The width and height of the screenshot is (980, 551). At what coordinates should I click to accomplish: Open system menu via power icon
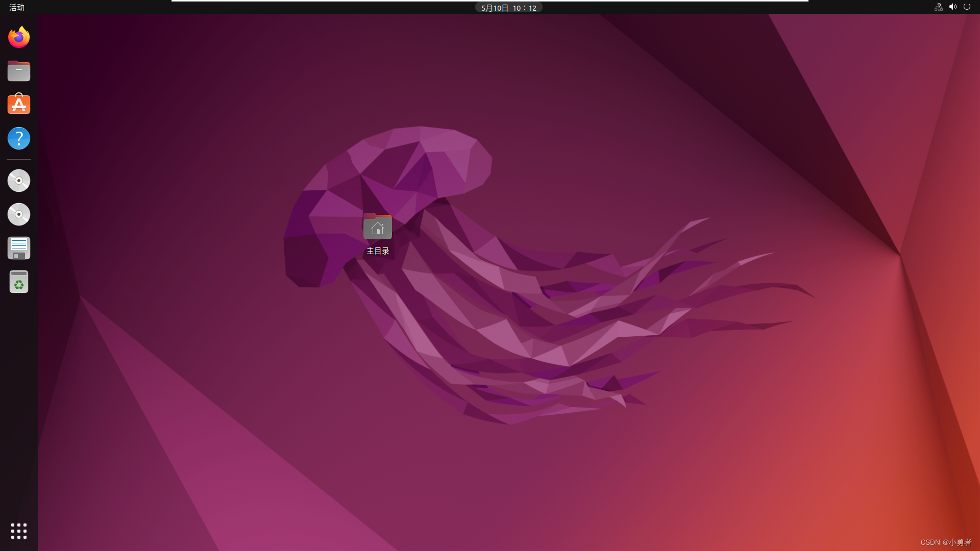967,7
